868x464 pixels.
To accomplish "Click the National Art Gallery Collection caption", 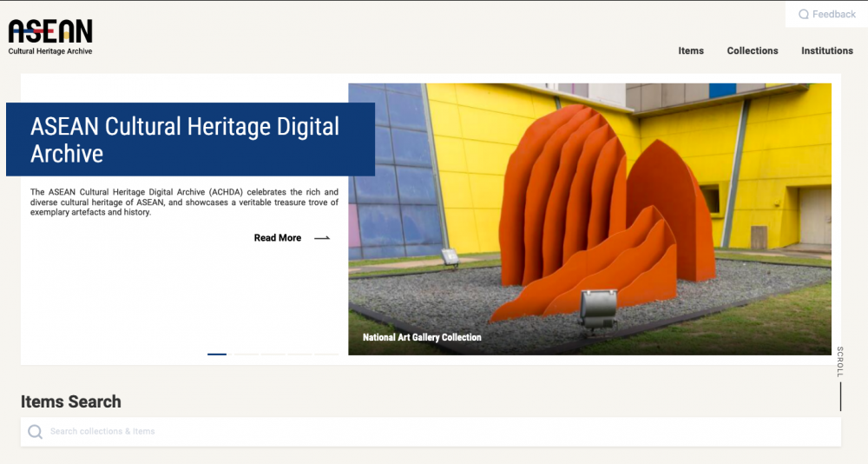I will (x=422, y=337).
